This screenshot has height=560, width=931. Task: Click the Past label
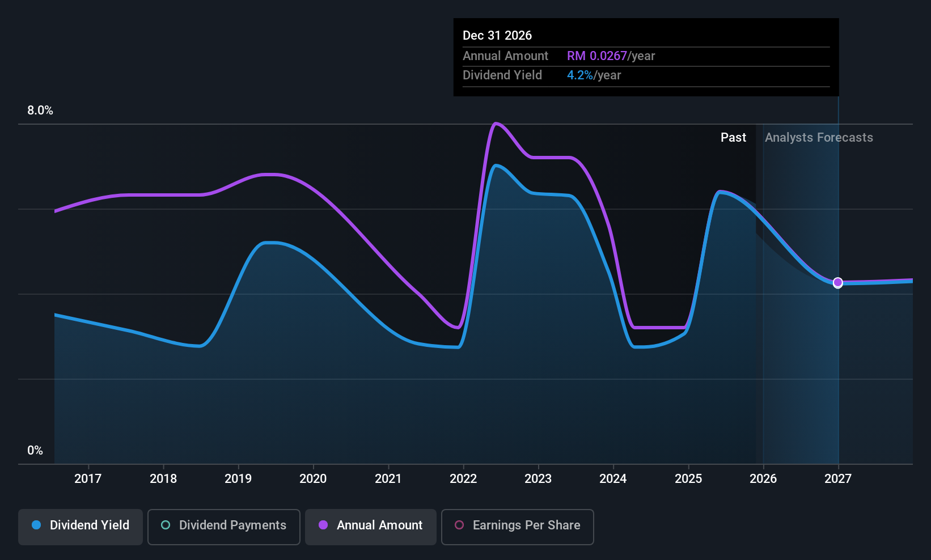tap(733, 138)
